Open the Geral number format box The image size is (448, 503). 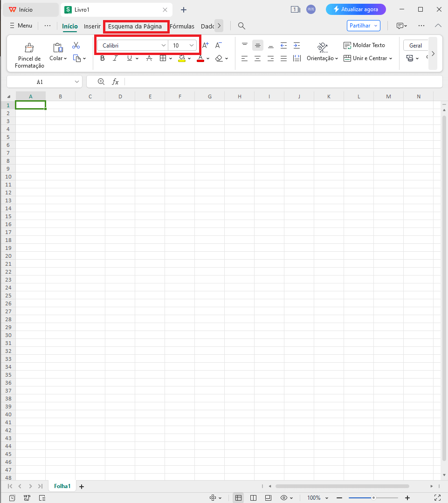tap(416, 46)
